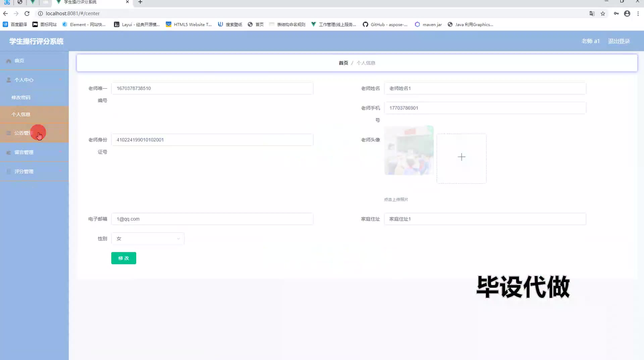Image resolution: width=644 pixels, height=360 pixels.
Task: Reload the page with browser refresh icon
Action: [x=27, y=13]
